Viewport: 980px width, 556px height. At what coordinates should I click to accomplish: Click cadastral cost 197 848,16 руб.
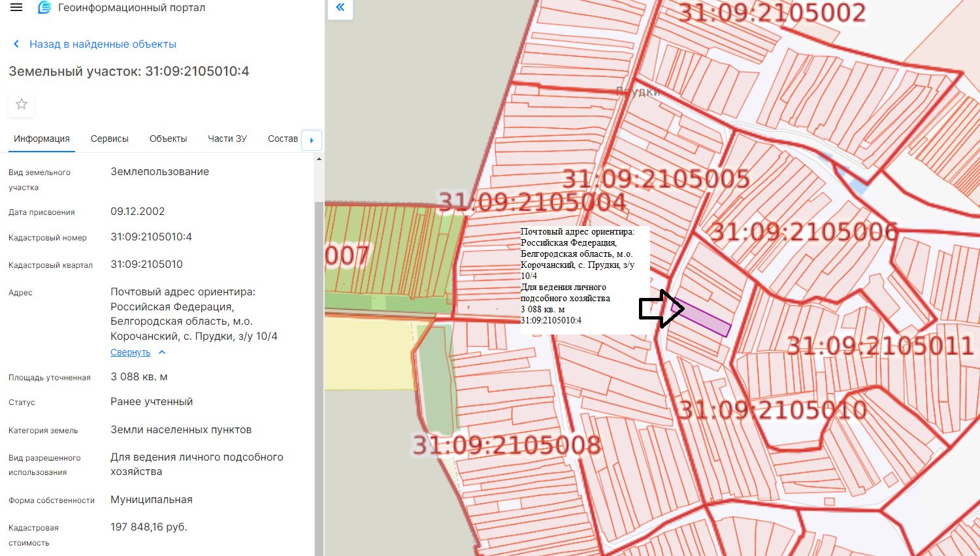(149, 527)
